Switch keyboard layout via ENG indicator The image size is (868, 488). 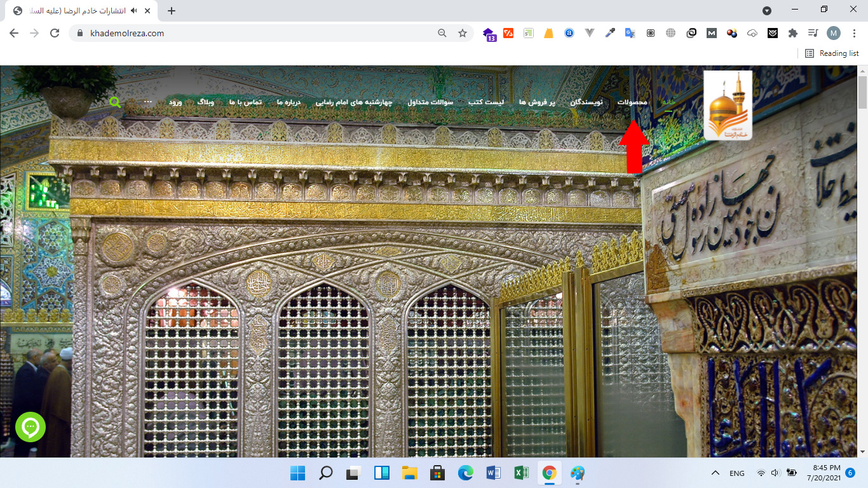click(736, 473)
